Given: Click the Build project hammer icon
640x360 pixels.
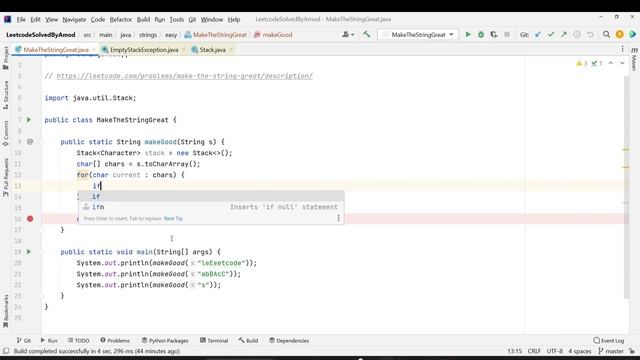Looking at the screenshot, I should [367, 35].
